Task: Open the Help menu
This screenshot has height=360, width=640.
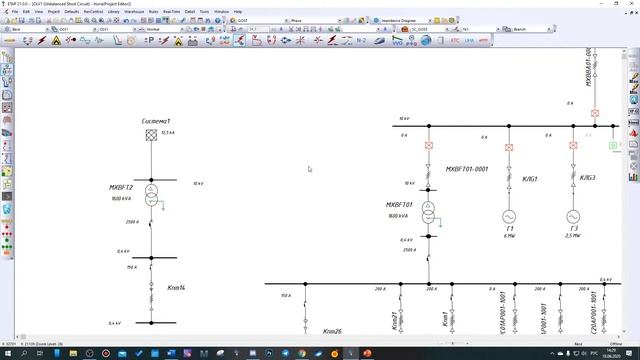Action: click(238, 12)
